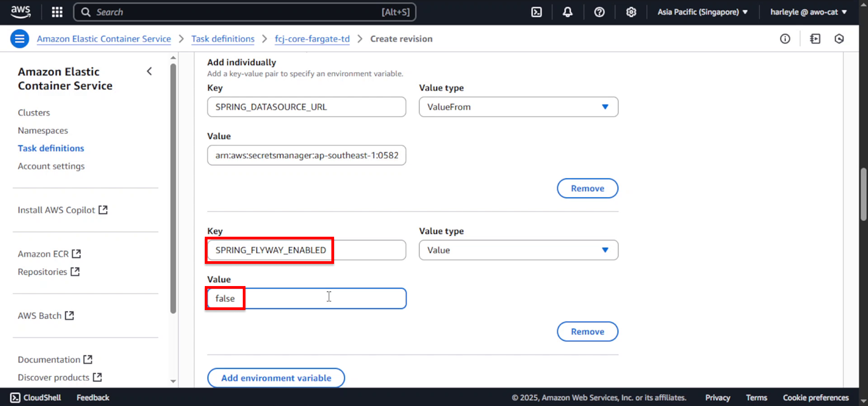Open the Privacy footer link

tap(717, 397)
